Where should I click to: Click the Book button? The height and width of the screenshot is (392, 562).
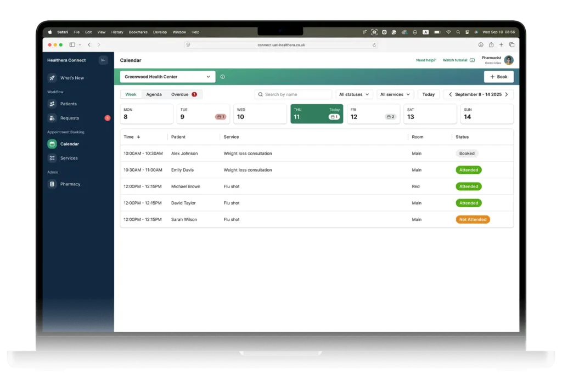[498, 77]
